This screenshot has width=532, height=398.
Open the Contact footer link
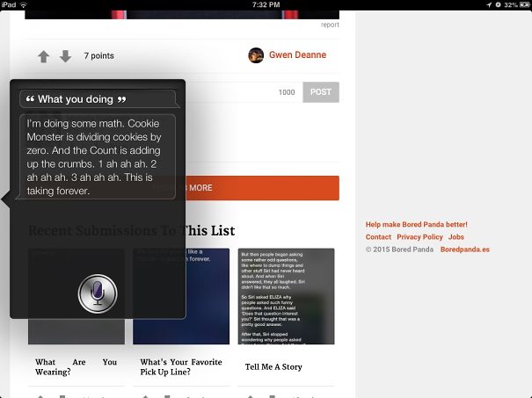pyautogui.click(x=378, y=237)
